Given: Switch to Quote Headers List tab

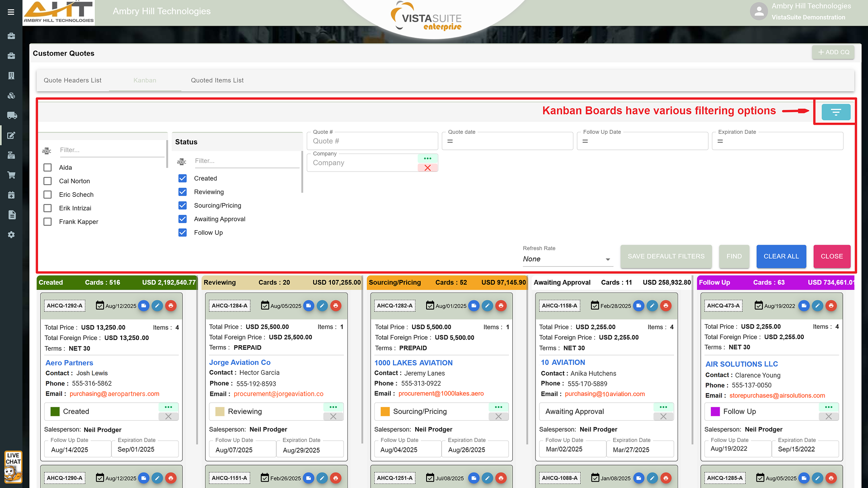Looking at the screenshot, I should (x=73, y=80).
